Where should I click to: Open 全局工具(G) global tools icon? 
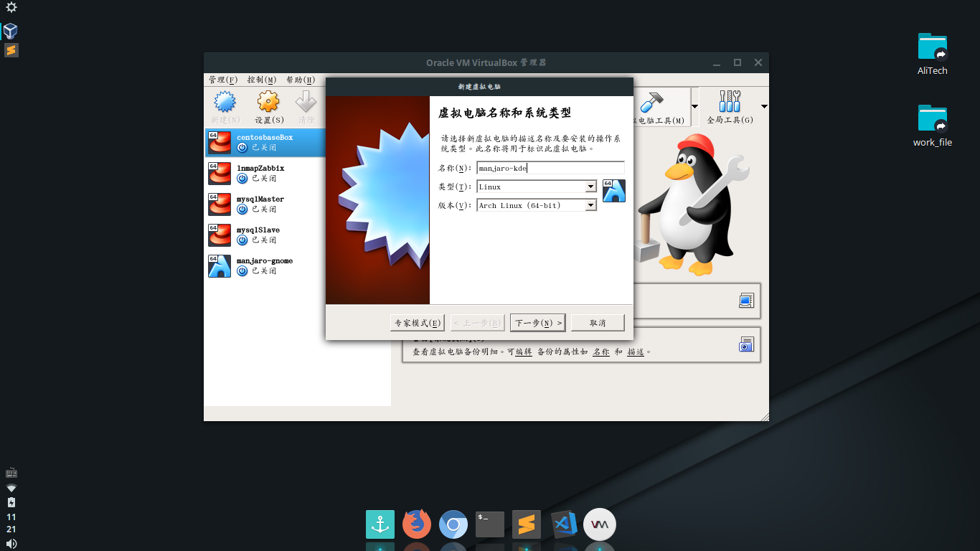pyautogui.click(x=730, y=102)
